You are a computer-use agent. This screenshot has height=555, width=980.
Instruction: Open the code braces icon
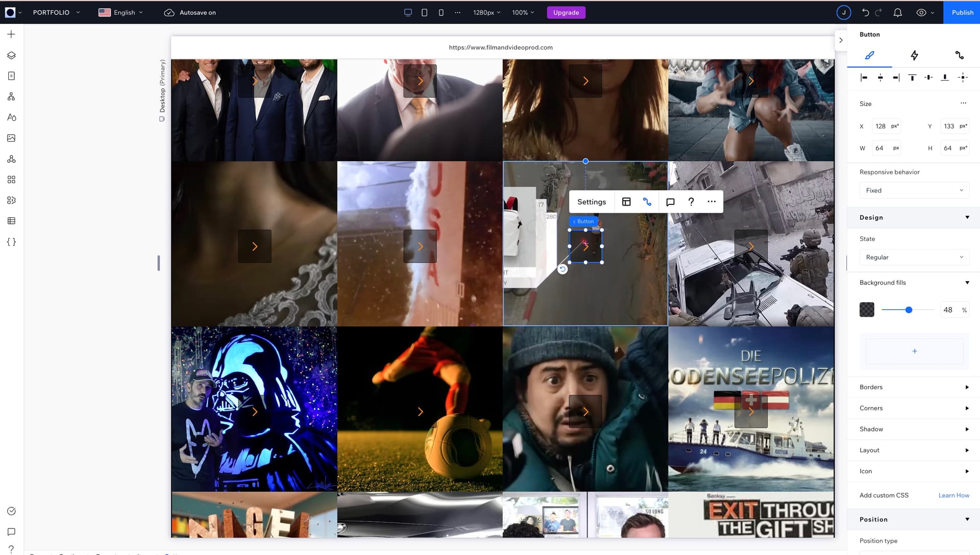point(11,242)
